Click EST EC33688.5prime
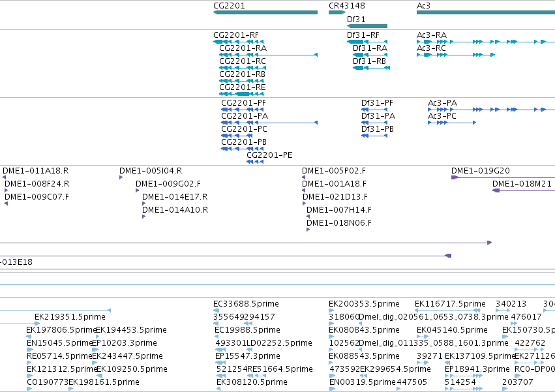The height and width of the screenshot is (392, 555). [246, 304]
